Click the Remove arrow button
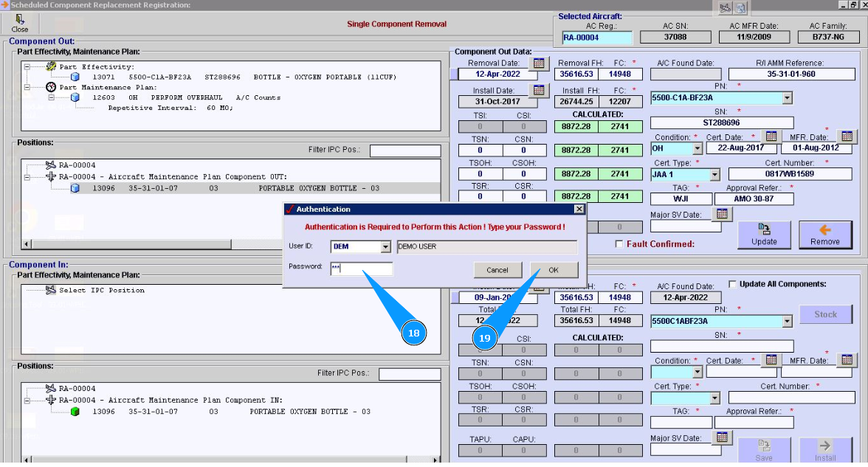Image resolution: width=868 pixels, height=467 pixels. (x=824, y=235)
